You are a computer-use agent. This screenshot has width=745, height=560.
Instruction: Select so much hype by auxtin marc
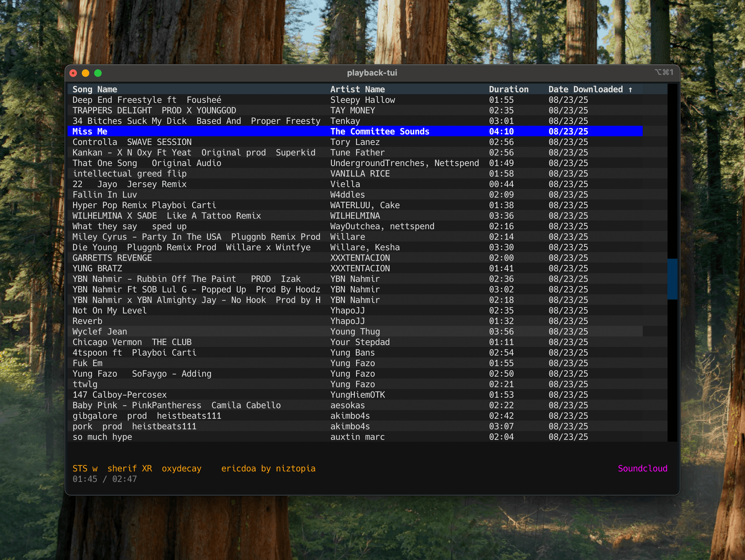pyautogui.click(x=102, y=437)
